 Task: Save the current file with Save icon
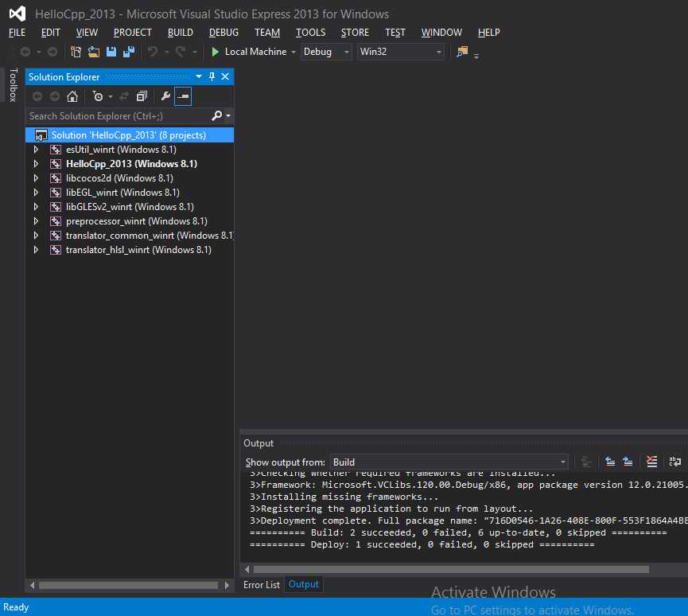[111, 52]
